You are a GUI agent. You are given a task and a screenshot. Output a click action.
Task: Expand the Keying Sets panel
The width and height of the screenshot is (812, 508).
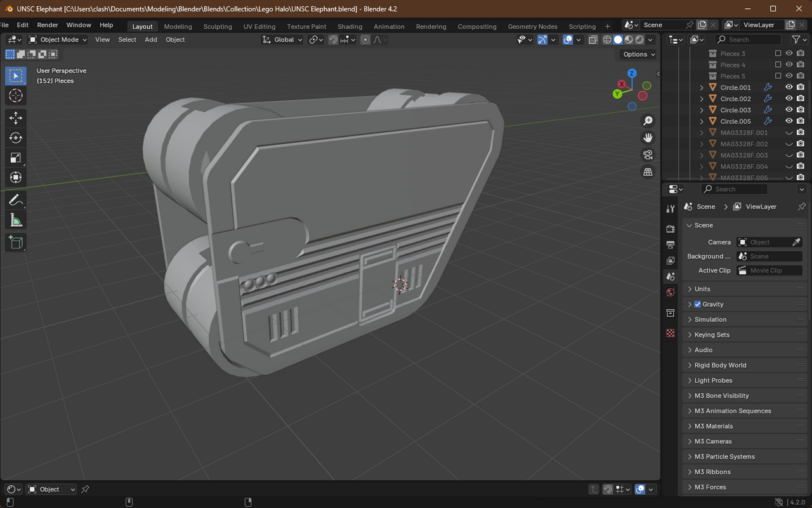(743, 335)
